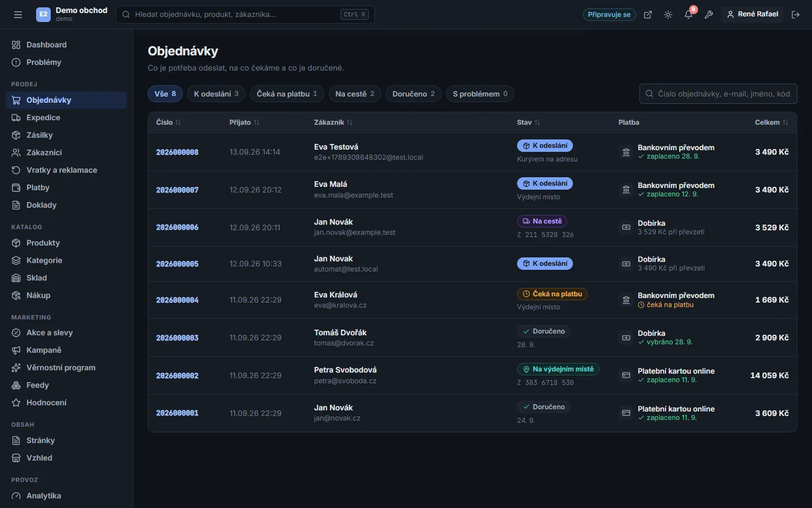Sort table by Přijato column
Image resolution: width=812 pixels, height=508 pixels.
tap(244, 122)
